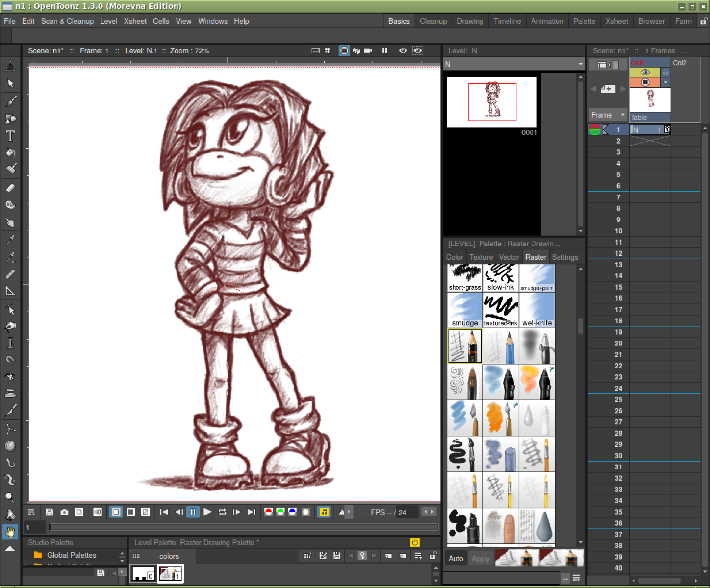
Task: Toggle Col1 camstand visibility button
Action: (x=645, y=82)
